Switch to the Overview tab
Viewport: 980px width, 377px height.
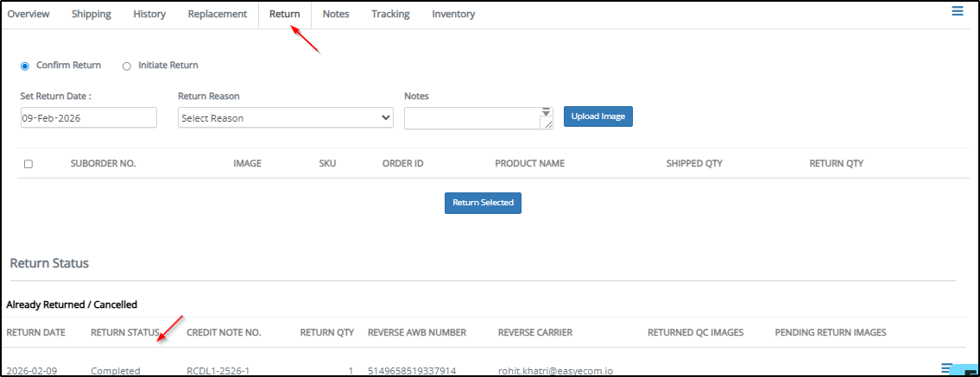click(28, 15)
